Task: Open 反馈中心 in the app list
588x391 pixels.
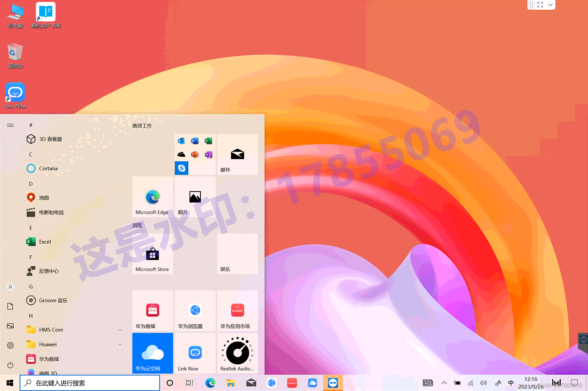Action: [74, 271]
